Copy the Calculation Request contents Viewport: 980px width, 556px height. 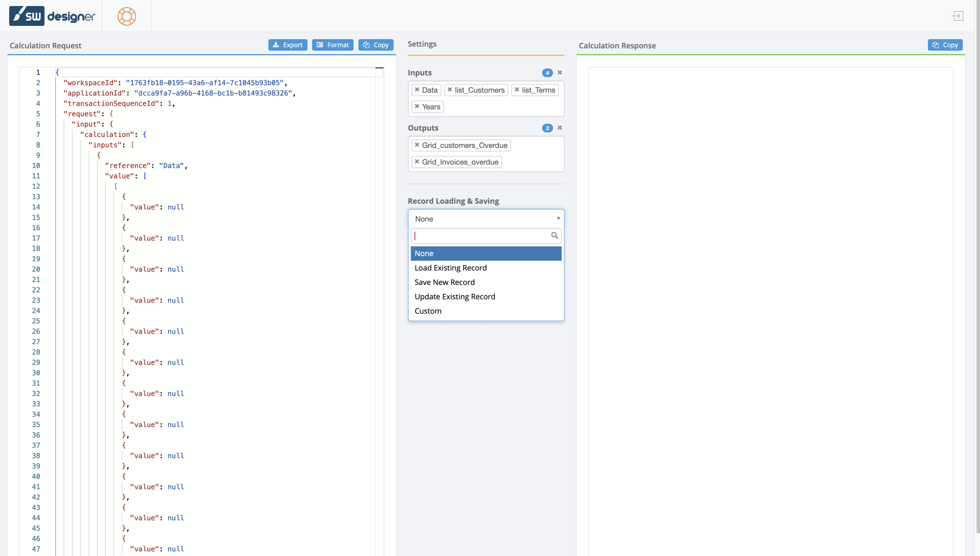[x=376, y=45]
